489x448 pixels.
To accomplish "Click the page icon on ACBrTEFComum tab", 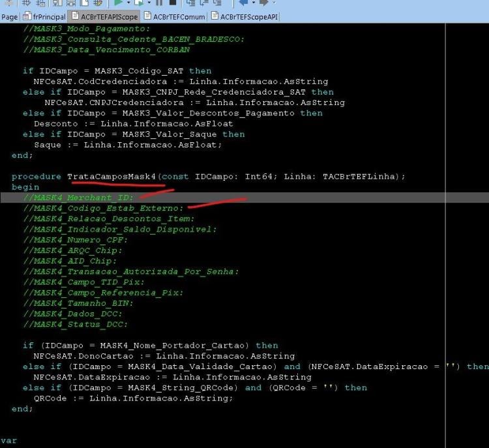I will (x=147, y=16).
